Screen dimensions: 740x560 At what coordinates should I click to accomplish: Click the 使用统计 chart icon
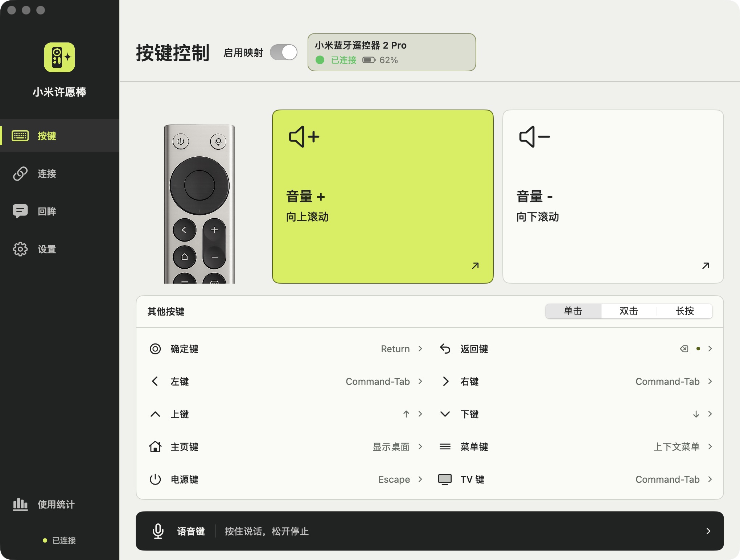(20, 504)
